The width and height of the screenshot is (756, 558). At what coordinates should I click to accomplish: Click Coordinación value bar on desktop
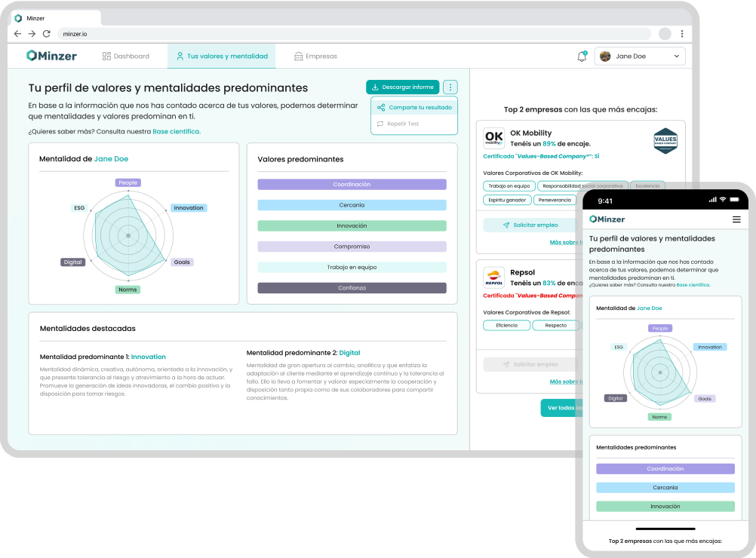(352, 185)
